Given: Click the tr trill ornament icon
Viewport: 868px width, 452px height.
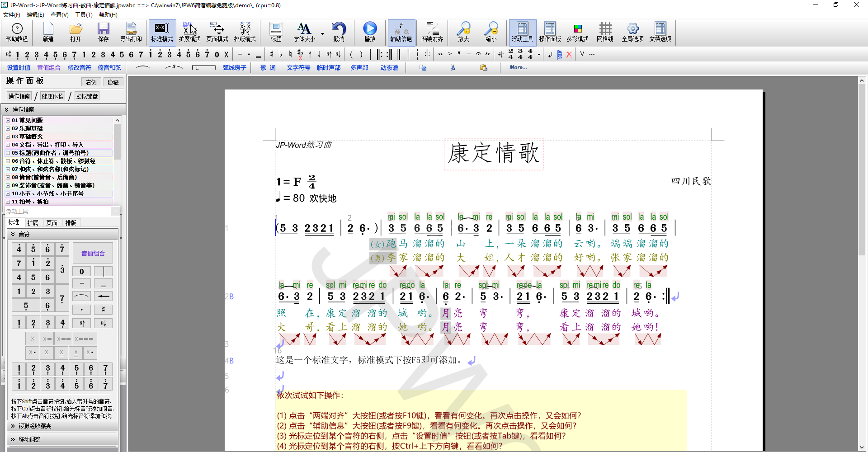Looking at the screenshot, I should tap(487, 54).
